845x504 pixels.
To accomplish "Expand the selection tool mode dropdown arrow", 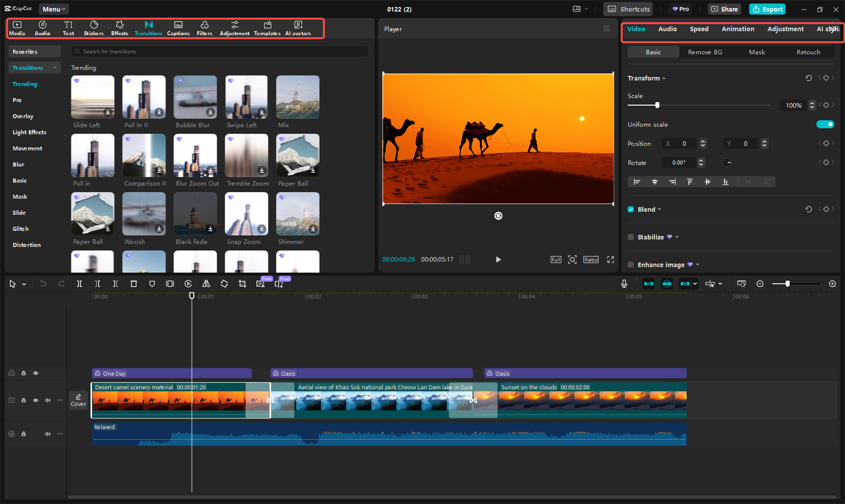I will [24, 284].
